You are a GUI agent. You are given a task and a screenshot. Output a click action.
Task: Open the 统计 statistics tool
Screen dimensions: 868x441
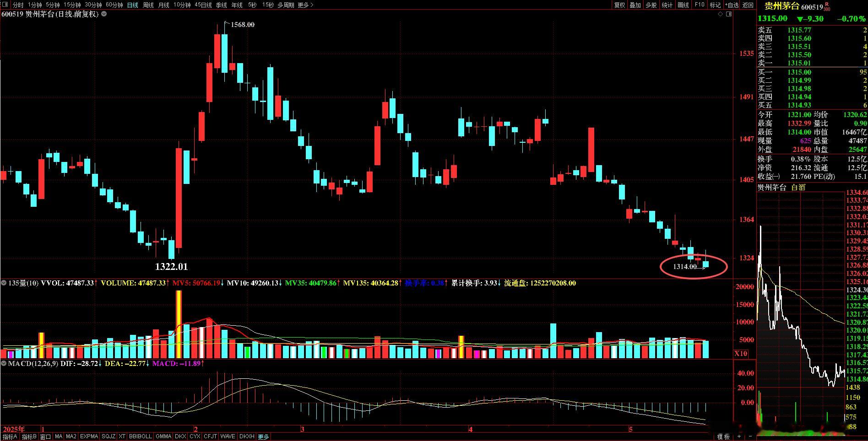pos(667,5)
